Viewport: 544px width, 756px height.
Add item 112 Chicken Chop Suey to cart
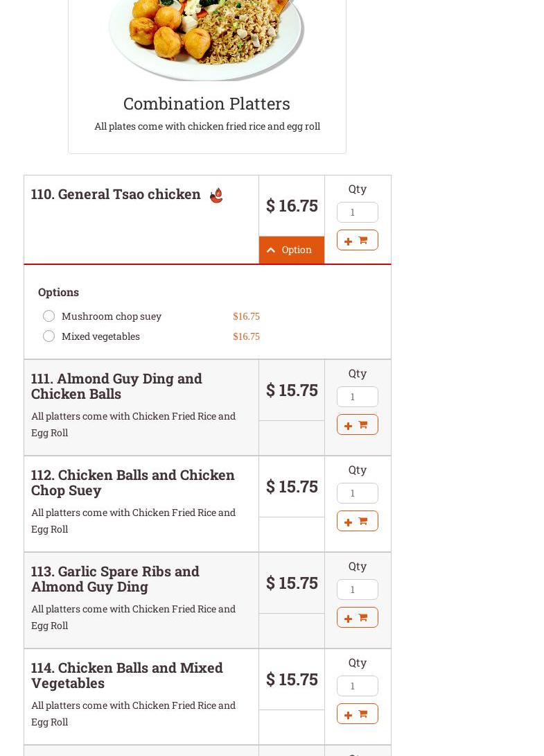point(357,521)
